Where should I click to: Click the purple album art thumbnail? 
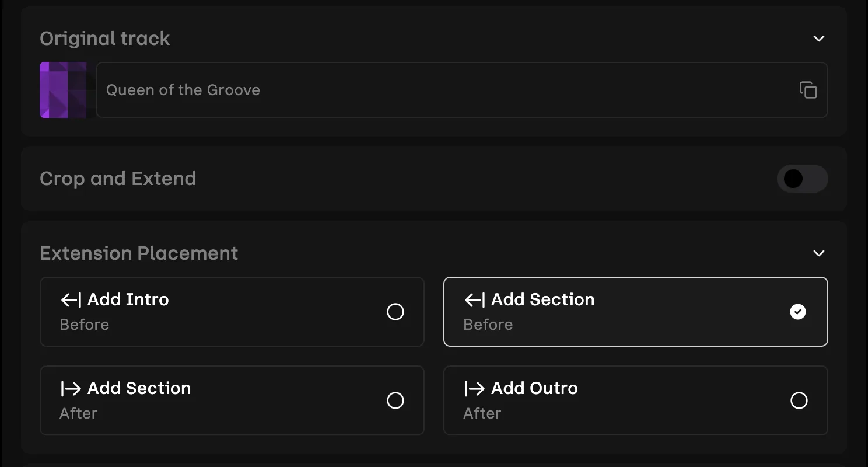coord(63,90)
